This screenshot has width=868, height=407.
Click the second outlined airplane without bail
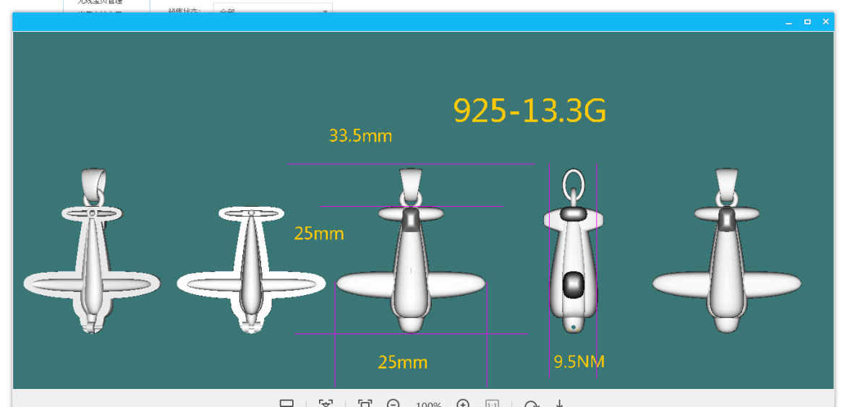pyautogui.click(x=251, y=269)
